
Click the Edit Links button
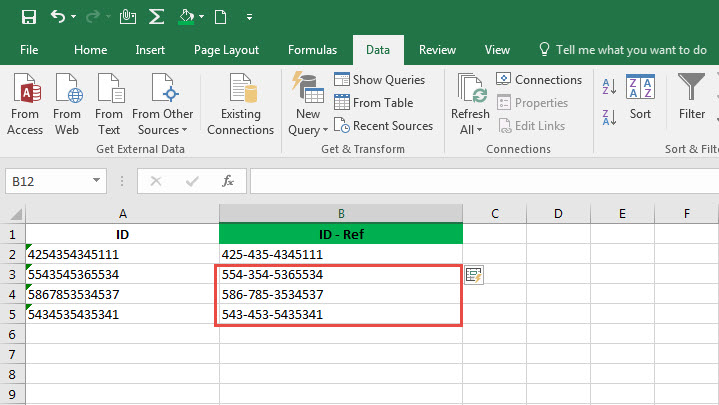click(x=531, y=125)
